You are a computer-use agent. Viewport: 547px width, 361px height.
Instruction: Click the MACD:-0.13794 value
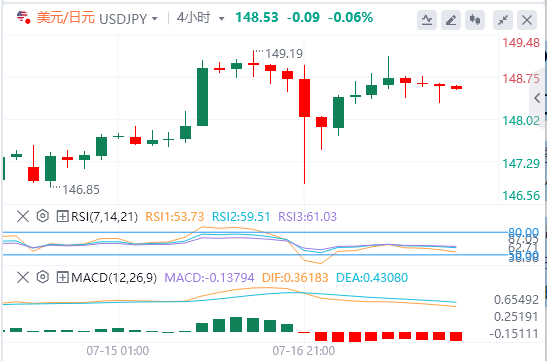[x=209, y=278]
